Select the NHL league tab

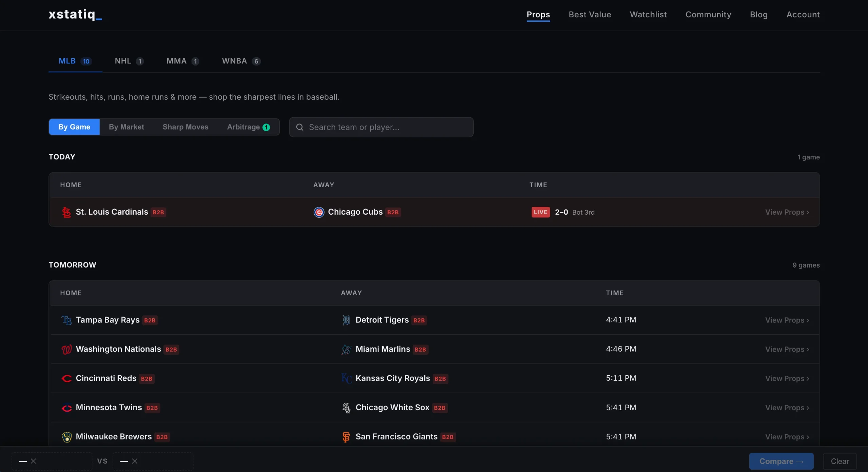click(129, 61)
